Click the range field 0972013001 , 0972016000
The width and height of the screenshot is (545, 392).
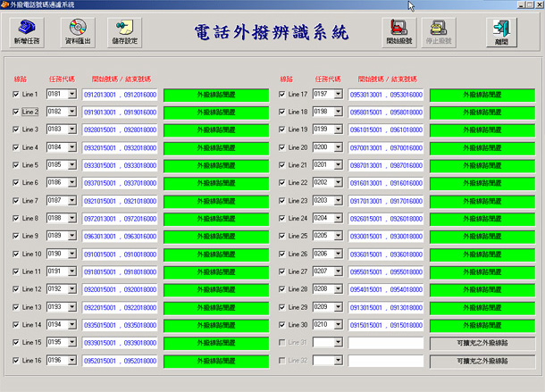(120, 219)
